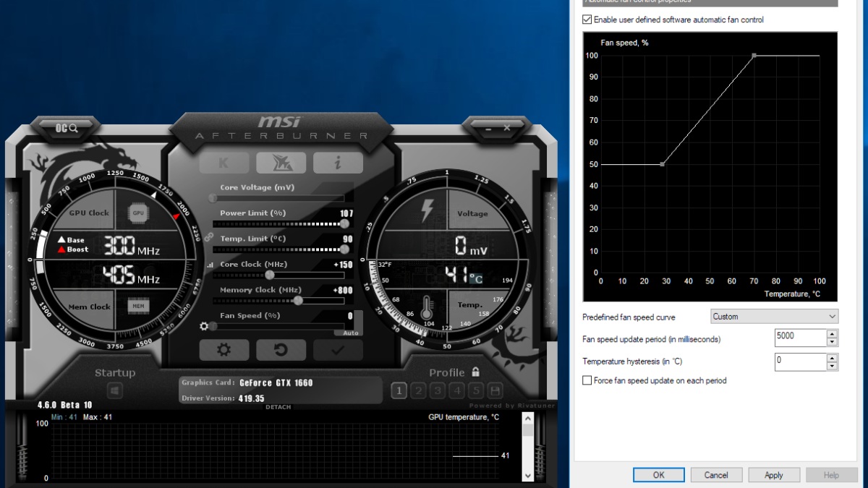868x488 pixels.
Task: Select the fan curve point at 100%
Action: [754, 56]
